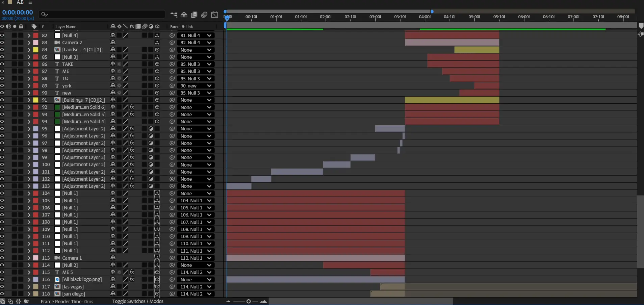Toggle visibility of the las vegas layer
This screenshot has height=305, width=644.
click(2, 286)
